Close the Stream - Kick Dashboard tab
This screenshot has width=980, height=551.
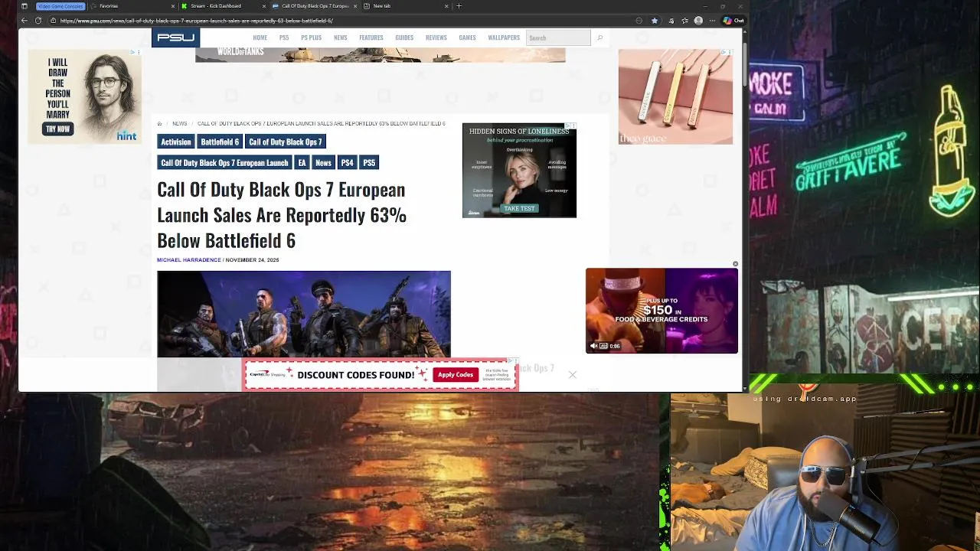coord(264,6)
